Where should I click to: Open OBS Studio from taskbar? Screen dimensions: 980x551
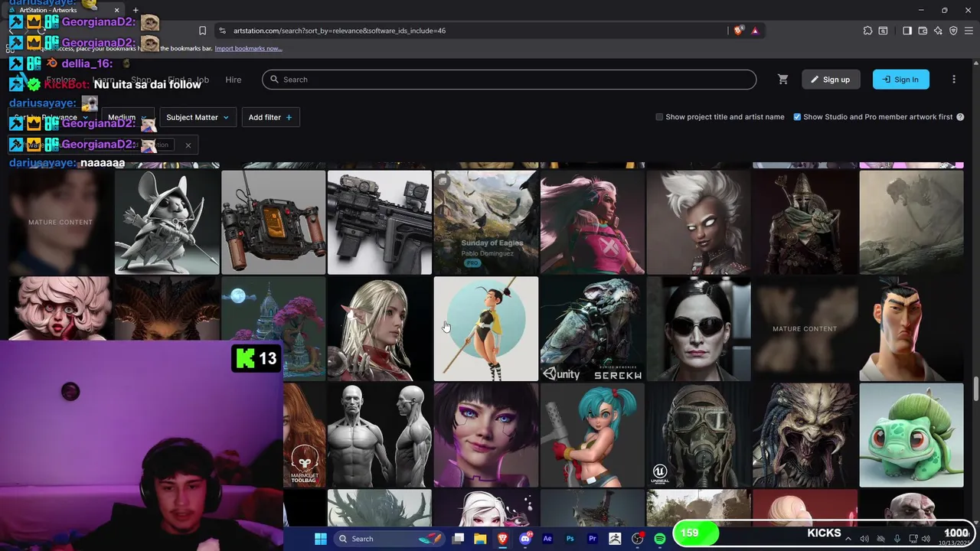click(x=637, y=539)
